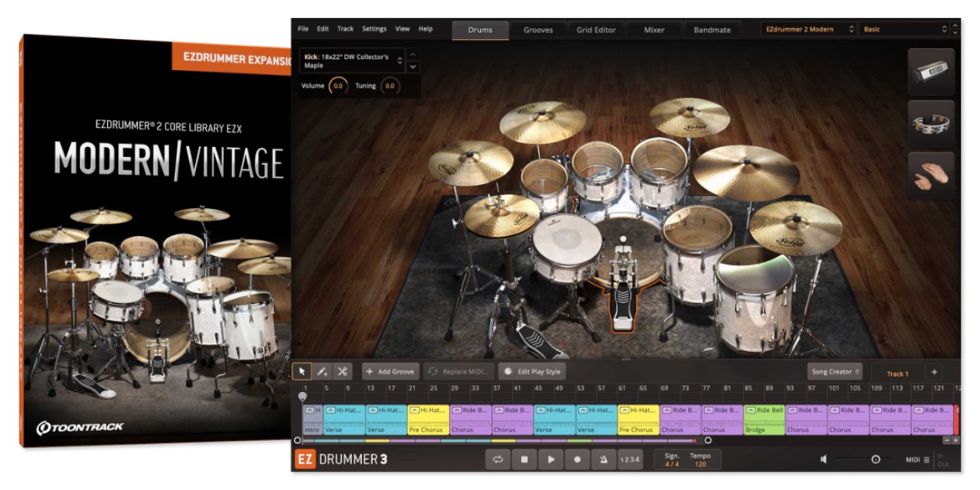
Task: Open the Settings menu
Action: tap(374, 29)
